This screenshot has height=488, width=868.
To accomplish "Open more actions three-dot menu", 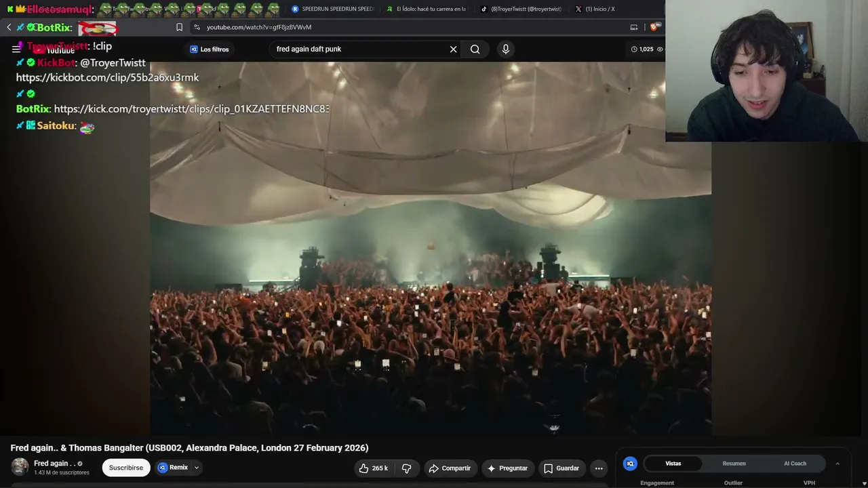I will click(599, 468).
